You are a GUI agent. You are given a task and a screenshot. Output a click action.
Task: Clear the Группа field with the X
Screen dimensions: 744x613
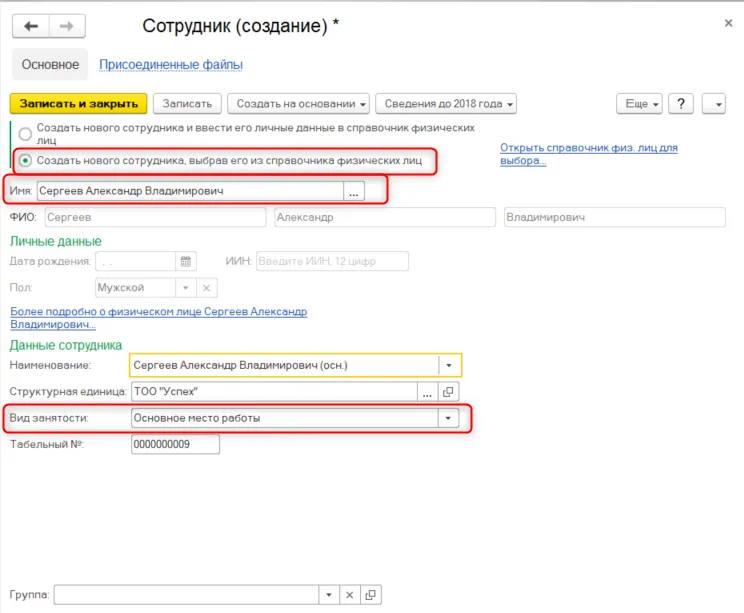[x=350, y=594]
